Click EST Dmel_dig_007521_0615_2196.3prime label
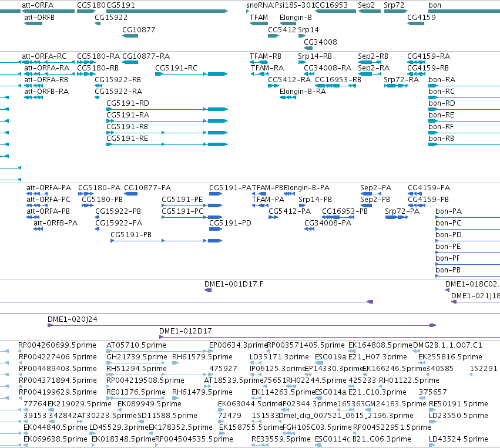The width and height of the screenshot is (500, 448). 345,416
